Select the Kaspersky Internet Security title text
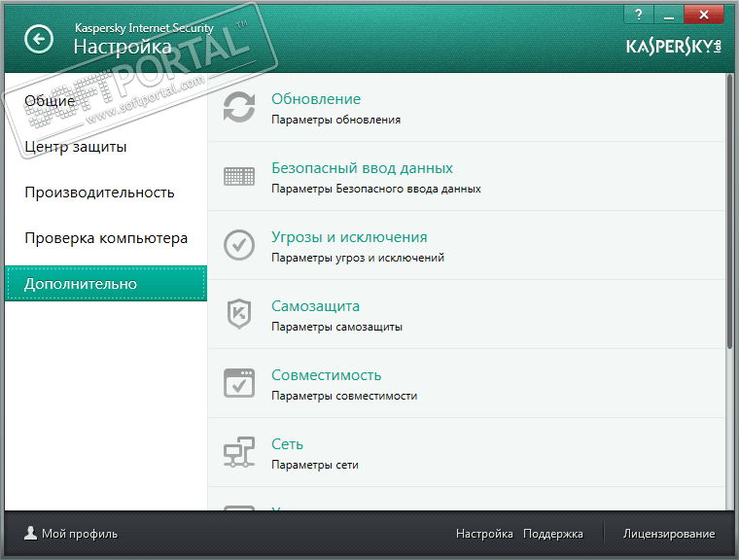The width and height of the screenshot is (739, 560). click(144, 28)
